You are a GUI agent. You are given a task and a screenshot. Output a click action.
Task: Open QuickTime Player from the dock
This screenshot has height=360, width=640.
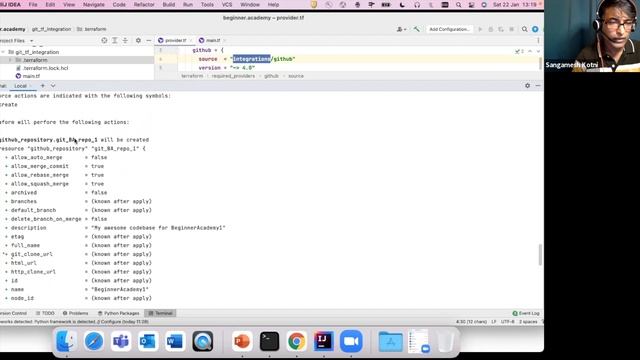coord(202,341)
